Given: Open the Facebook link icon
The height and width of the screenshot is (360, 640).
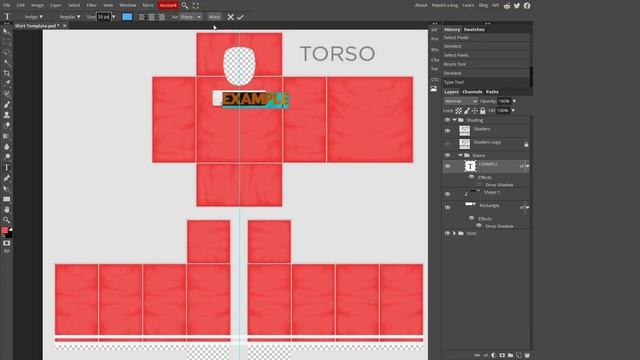Looking at the screenshot, I should [527, 6].
